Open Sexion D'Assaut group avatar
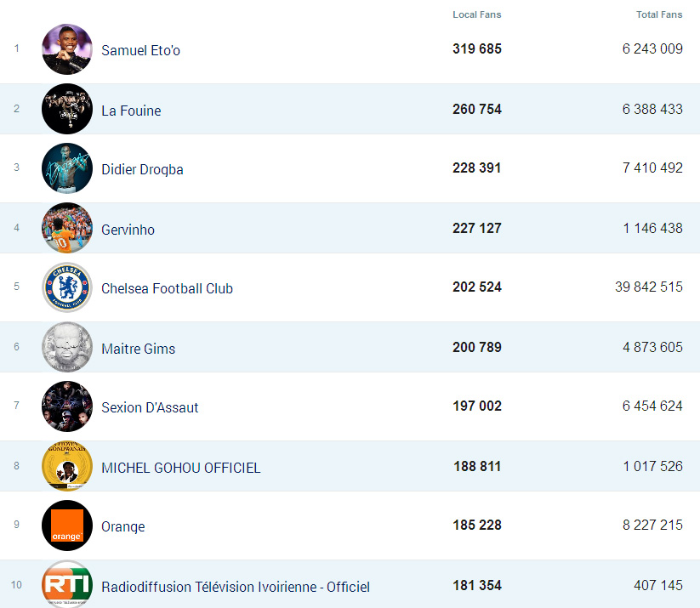Screen dimensions: 700x608 (x=67, y=406)
